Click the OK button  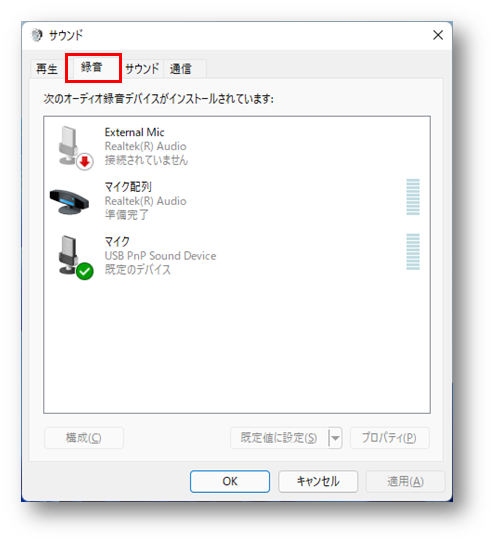pyautogui.click(x=230, y=481)
